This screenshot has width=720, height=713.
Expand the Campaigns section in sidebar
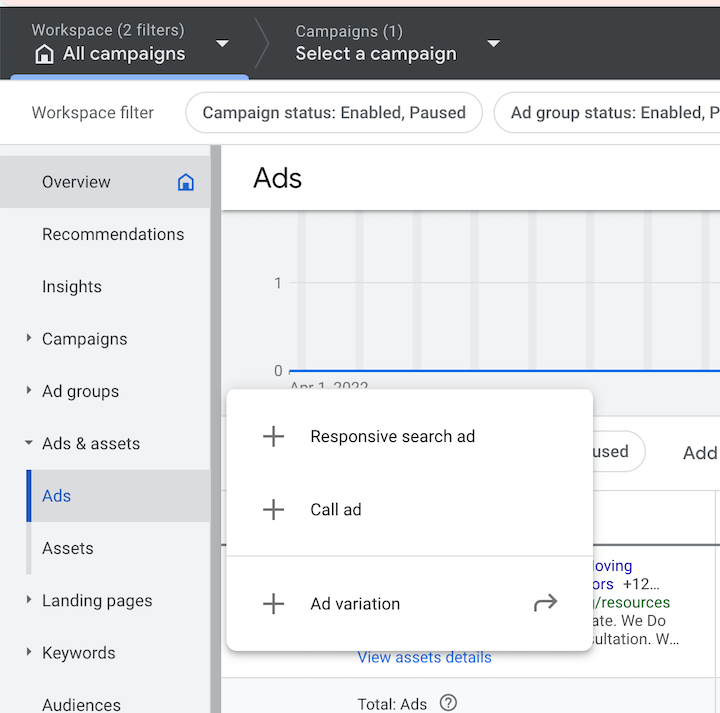[x=29, y=339]
